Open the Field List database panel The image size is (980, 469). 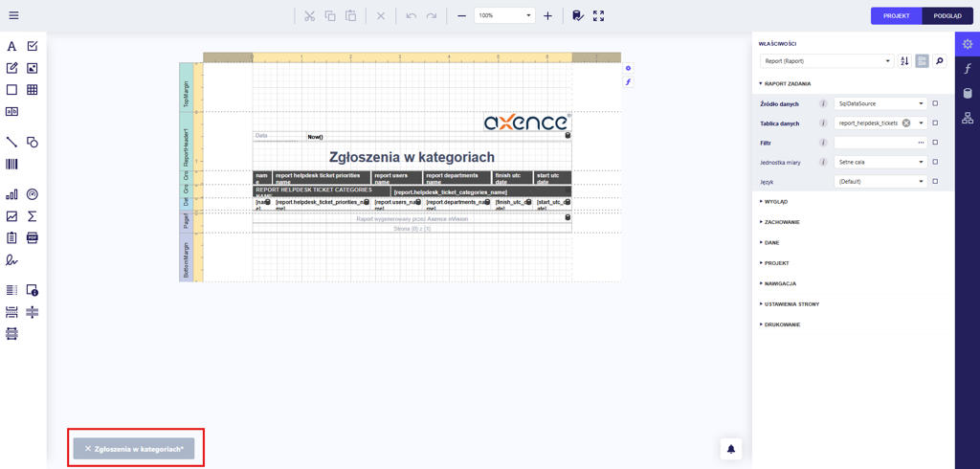coord(968,94)
